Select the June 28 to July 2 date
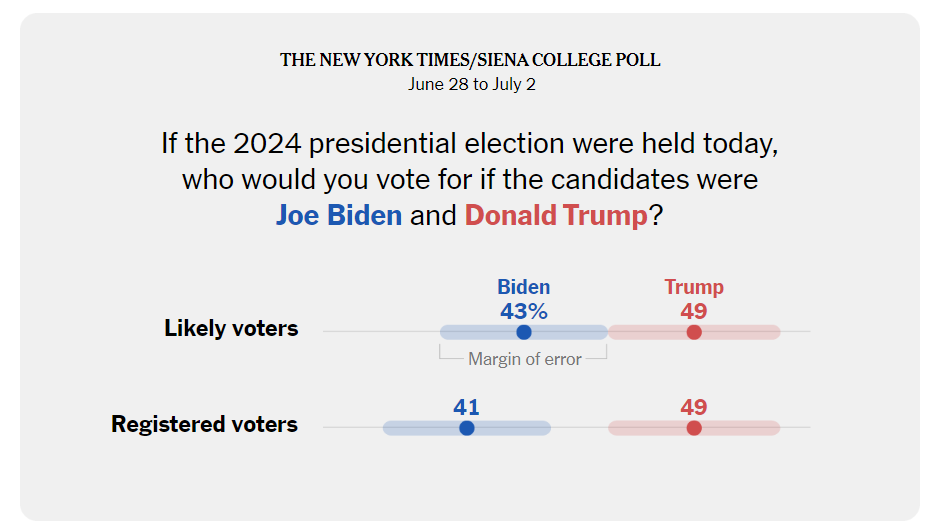Screen dimensions: 931x528 471,84
